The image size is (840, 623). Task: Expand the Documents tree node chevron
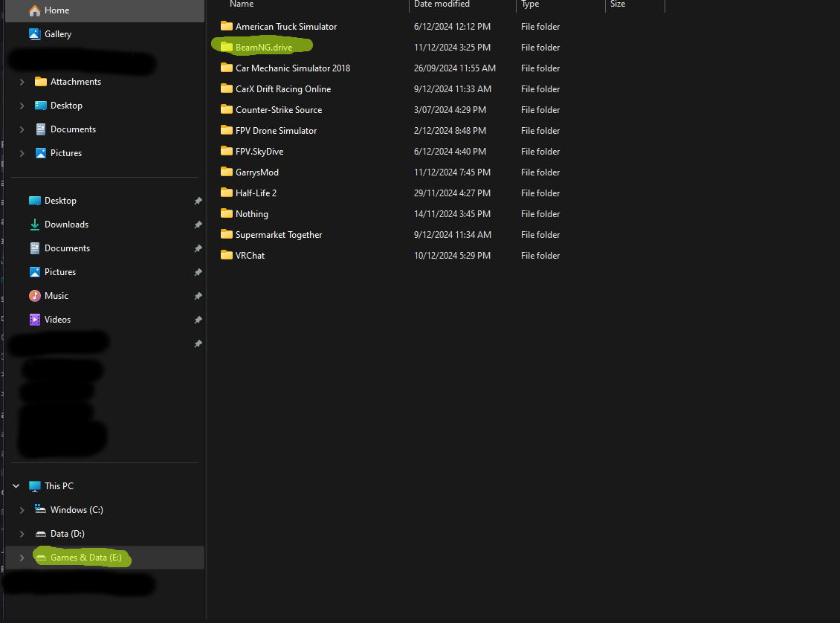[22, 129]
